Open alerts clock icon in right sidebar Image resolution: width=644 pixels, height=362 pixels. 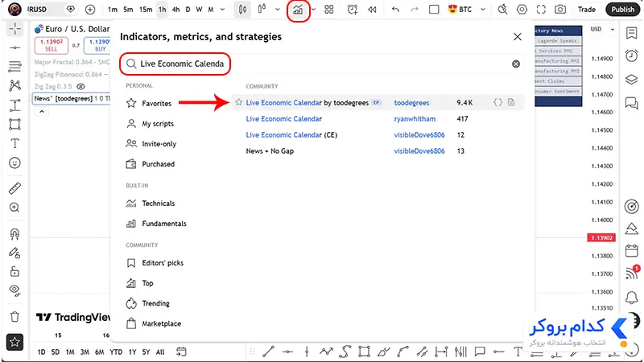(632, 56)
